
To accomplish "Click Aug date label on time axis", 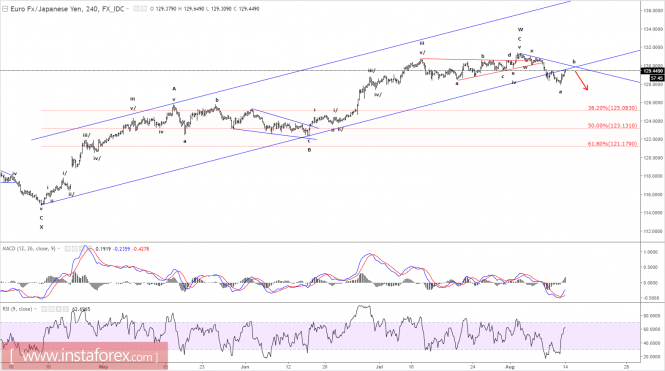I will point(510,366).
